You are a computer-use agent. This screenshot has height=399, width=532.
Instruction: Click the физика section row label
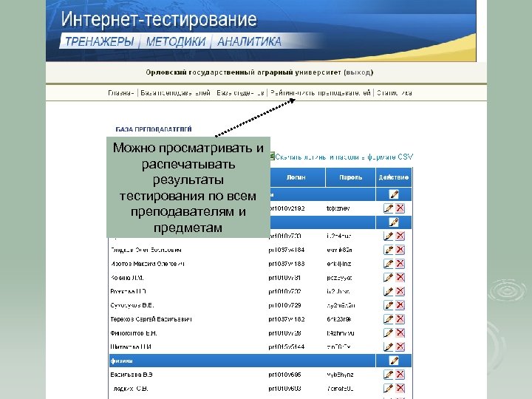[121, 361]
